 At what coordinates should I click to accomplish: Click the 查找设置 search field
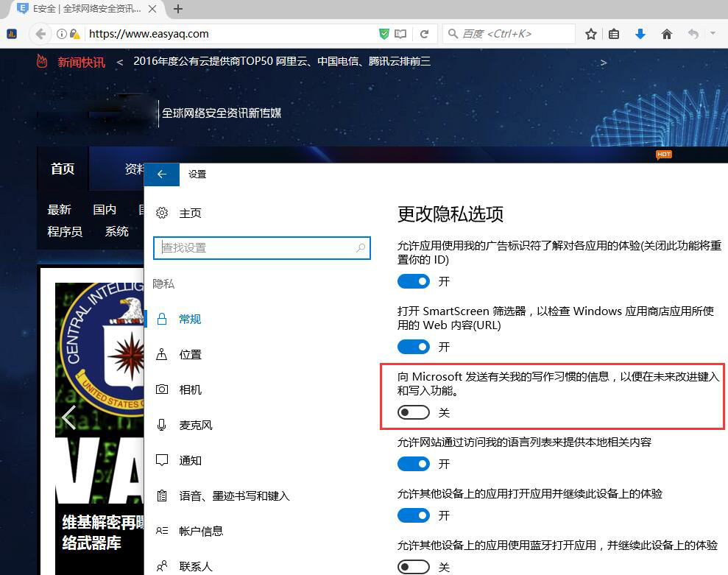tap(262, 248)
